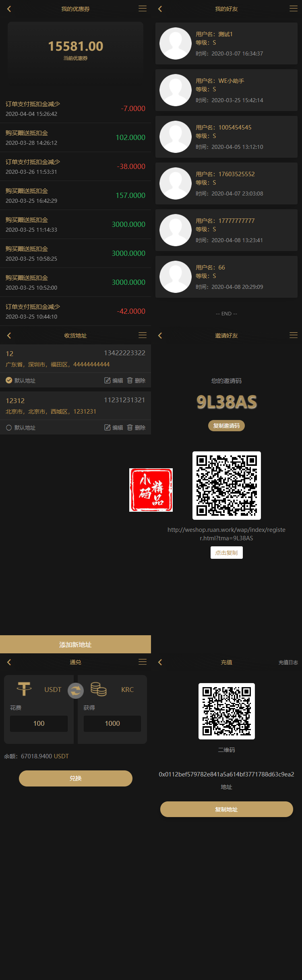This screenshot has height=980, width=302.
Task: Tap the swap currency circle icon
Action: pyautogui.click(x=76, y=691)
